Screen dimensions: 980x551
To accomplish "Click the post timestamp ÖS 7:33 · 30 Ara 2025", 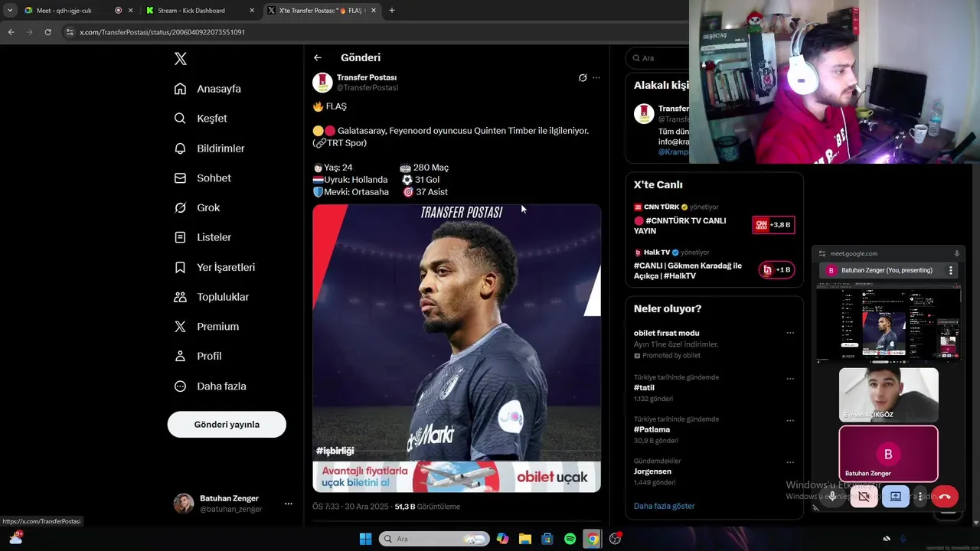I will [351, 507].
